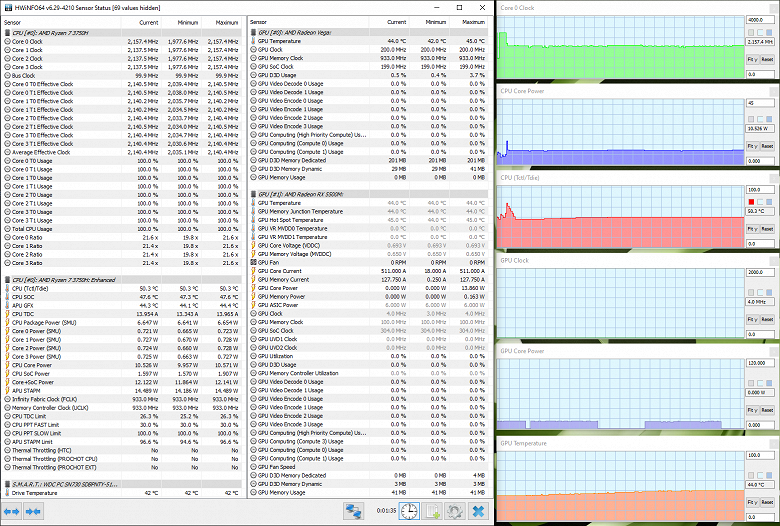
Task: Select the GPU Memory Controller Utilization row
Action: point(368,373)
